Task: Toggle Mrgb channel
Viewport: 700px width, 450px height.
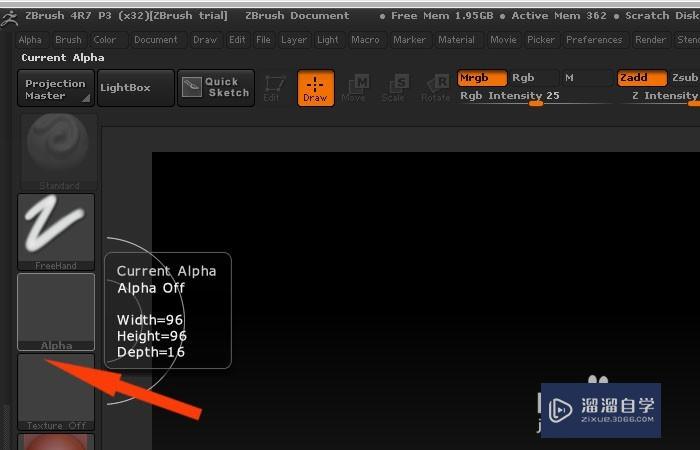Action: [x=482, y=78]
